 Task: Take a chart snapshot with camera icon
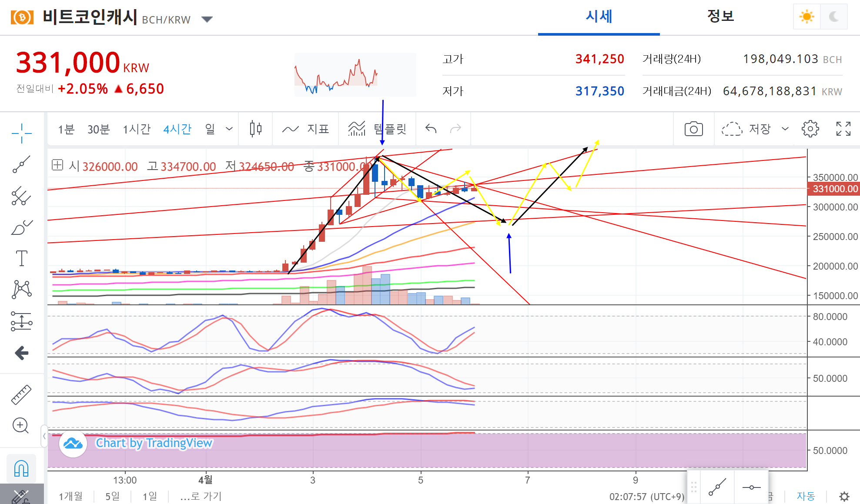693,129
